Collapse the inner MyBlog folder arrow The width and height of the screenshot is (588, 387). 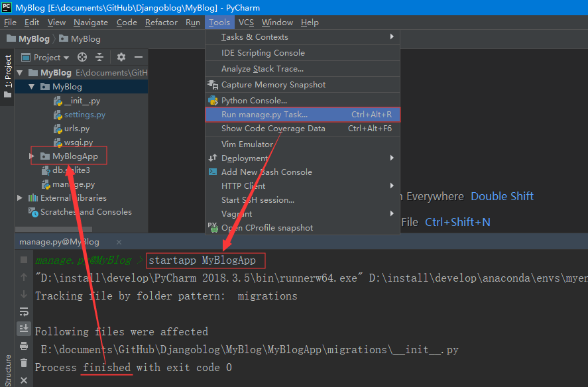point(32,87)
